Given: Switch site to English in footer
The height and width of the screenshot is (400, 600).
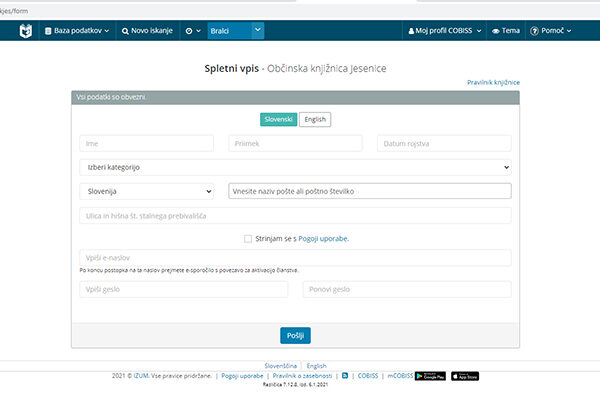Looking at the screenshot, I should point(316,366).
